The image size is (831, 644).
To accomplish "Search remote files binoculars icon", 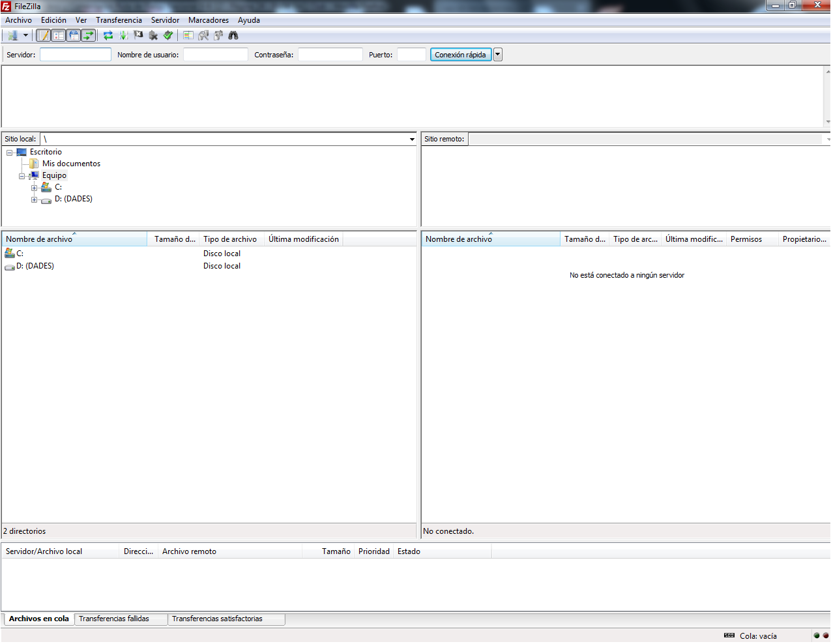I will [x=233, y=35].
